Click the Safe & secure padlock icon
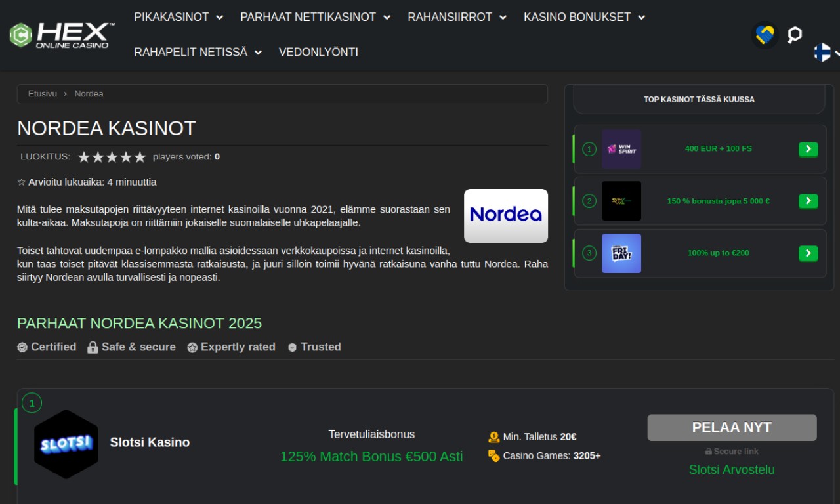Image resolution: width=840 pixels, height=504 pixels. [x=93, y=347]
